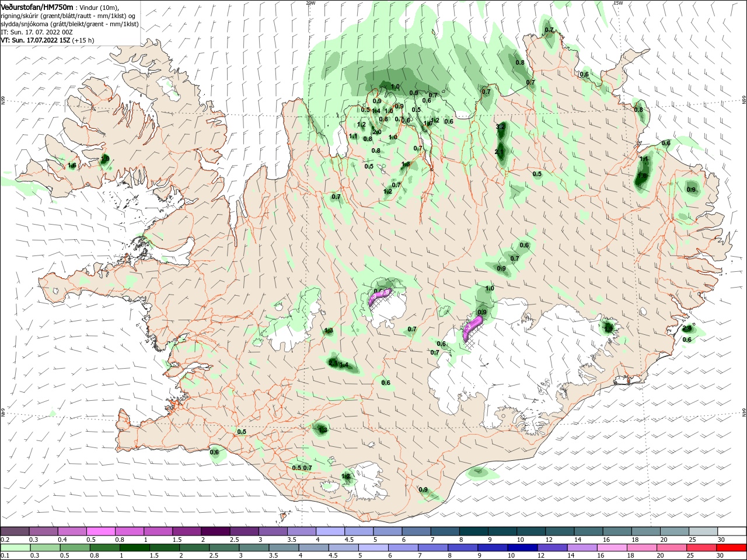The height and width of the screenshot is (560, 747).
Task: Click the 'VT: Sun. 17.07.2022 15Z' valid time
Action: [37, 40]
